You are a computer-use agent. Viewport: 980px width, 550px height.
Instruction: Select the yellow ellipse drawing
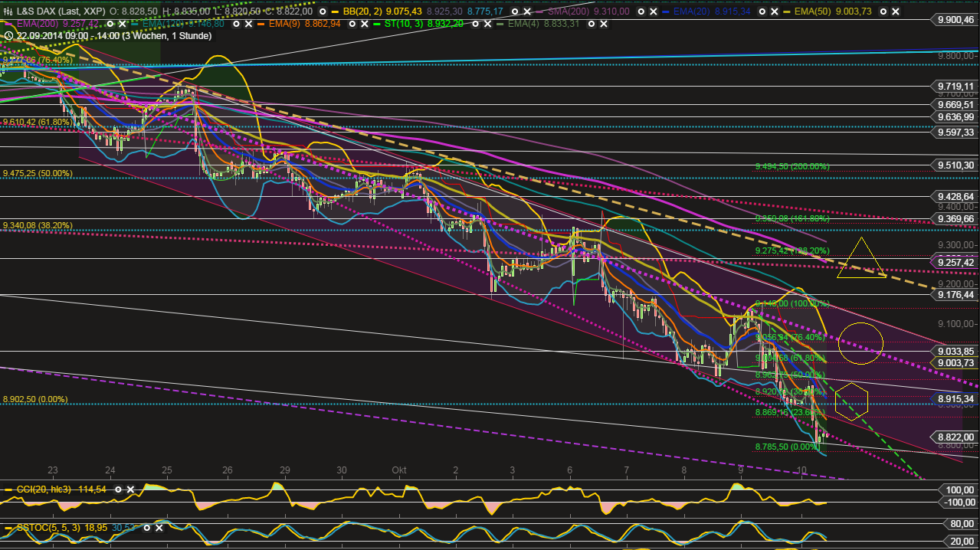point(860,343)
